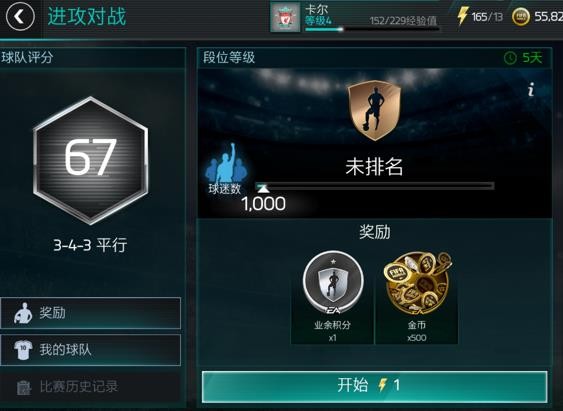Open 我的球队 my team menu
563x411 pixels.
(90, 350)
